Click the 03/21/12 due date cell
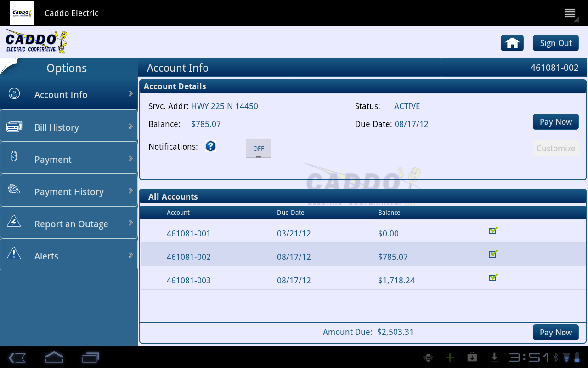 coord(294,234)
